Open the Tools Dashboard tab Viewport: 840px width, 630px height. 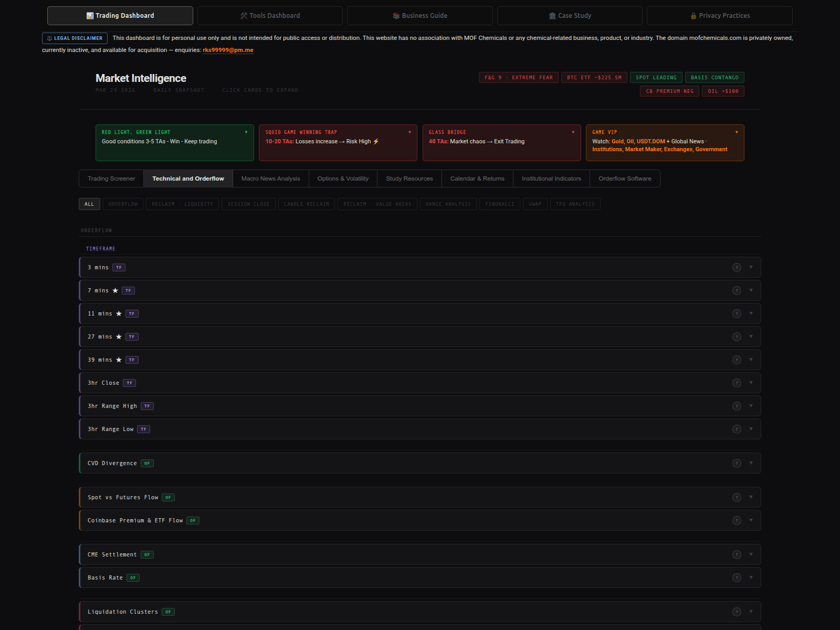(x=270, y=16)
